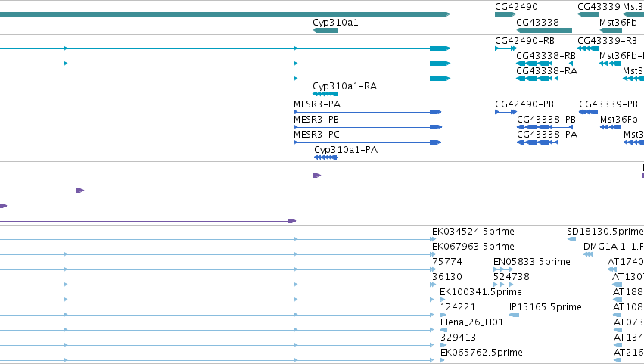Click EST label EK067963.5prime
Image resolution: width=644 pixels, height=364 pixels.
click(473, 247)
